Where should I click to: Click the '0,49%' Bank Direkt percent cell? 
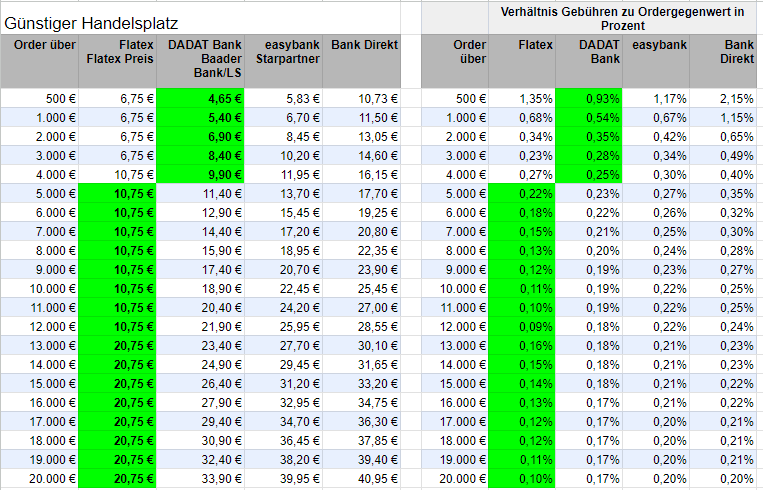(x=723, y=156)
